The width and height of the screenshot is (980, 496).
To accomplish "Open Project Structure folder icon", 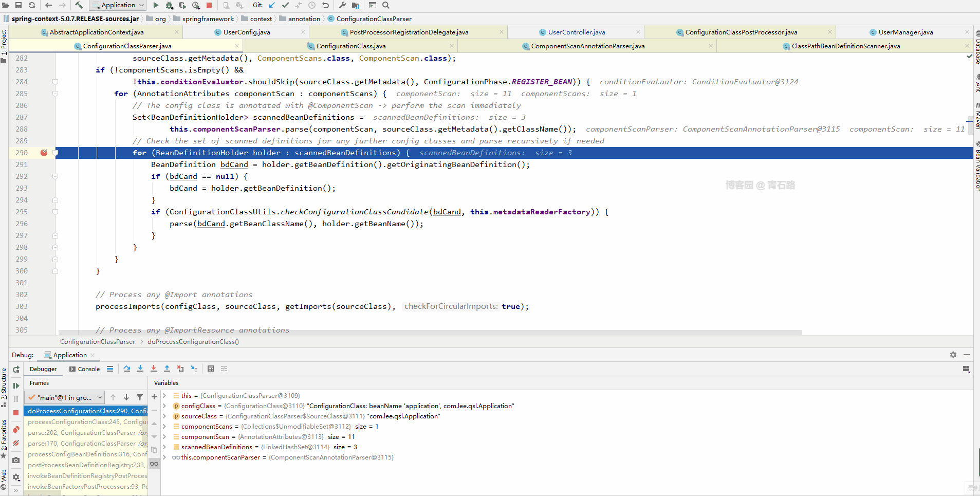I will [355, 5].
